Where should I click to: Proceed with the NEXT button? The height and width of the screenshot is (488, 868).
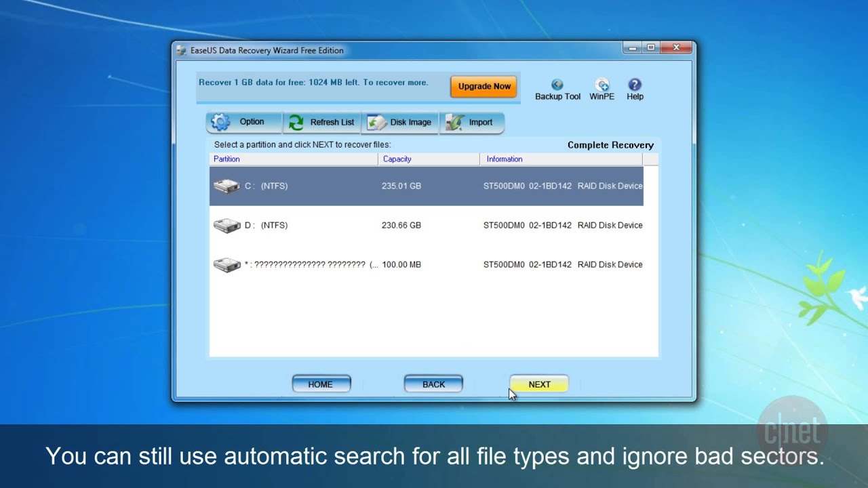pyautogui.click(x=539, y=384)
